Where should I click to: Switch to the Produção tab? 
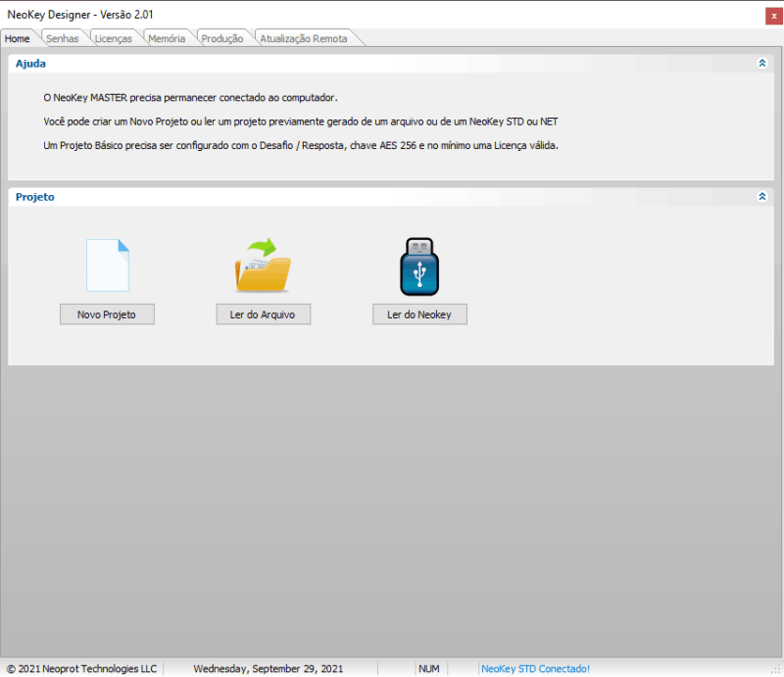pos(221,38)
